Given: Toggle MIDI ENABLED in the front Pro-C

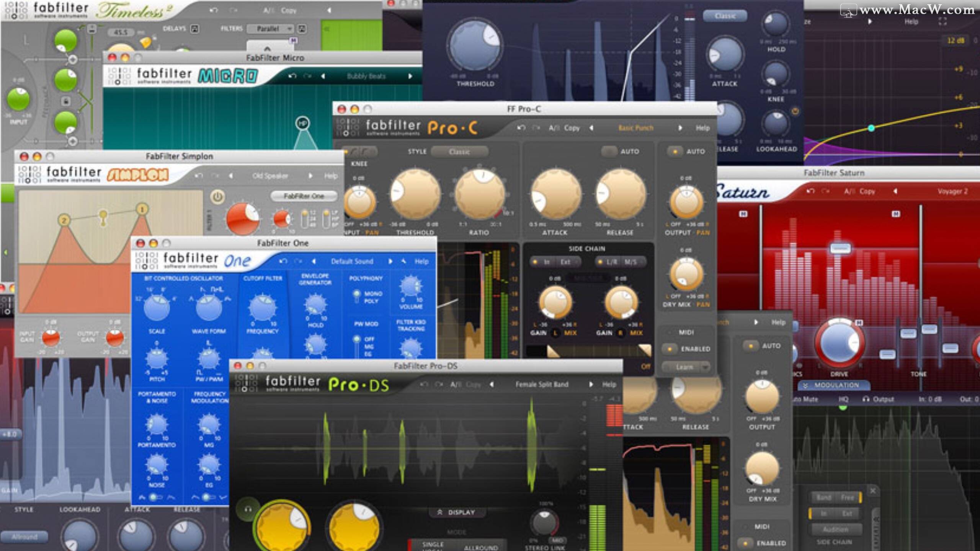Looking at the screenshot, I should point(670,349).
